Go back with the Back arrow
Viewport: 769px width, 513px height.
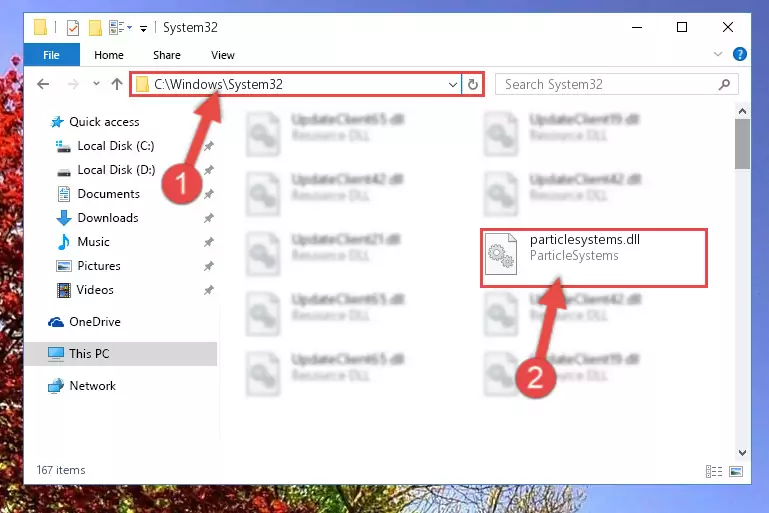click(x=43, y=84)
